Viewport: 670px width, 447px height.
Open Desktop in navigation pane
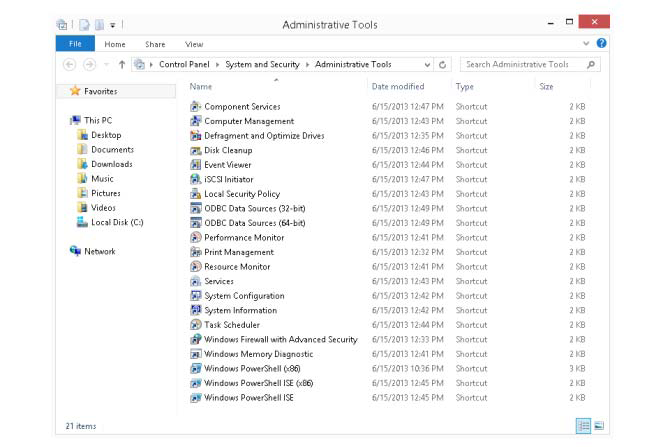pos(106,135)
